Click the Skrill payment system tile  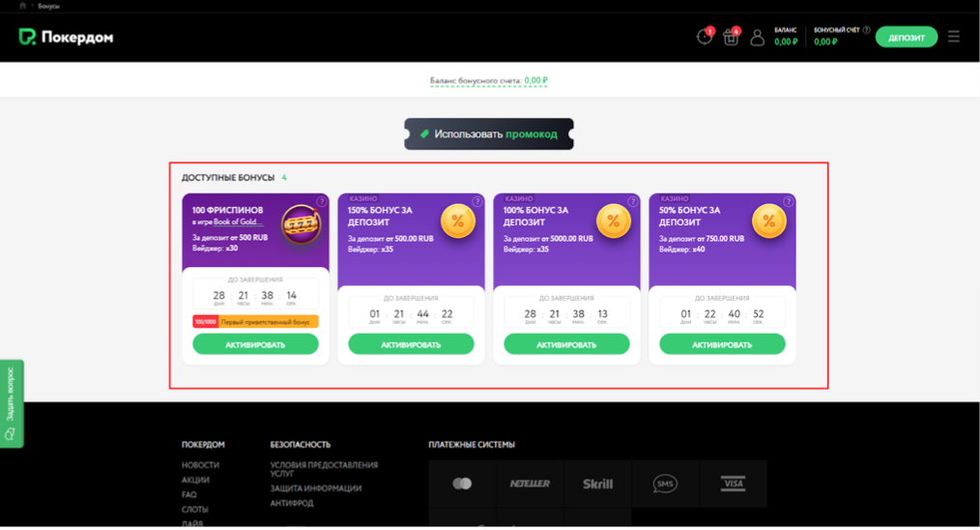(597, 484)
